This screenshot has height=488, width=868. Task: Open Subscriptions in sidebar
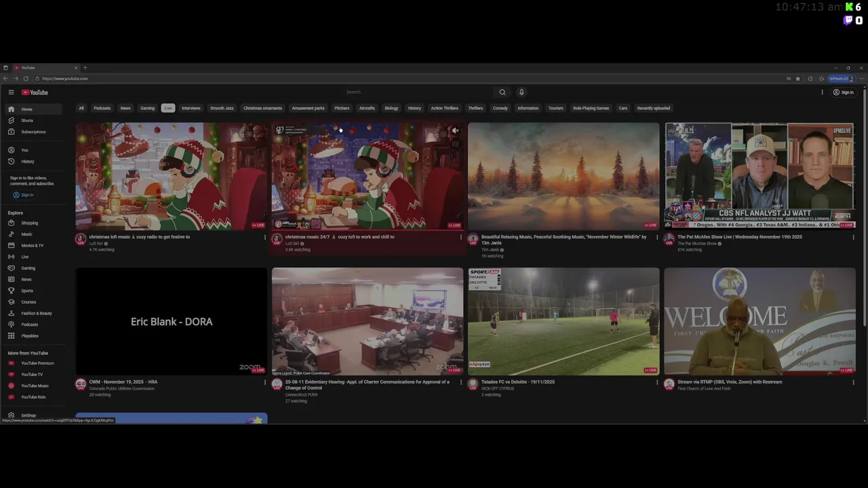pos(34,131)
